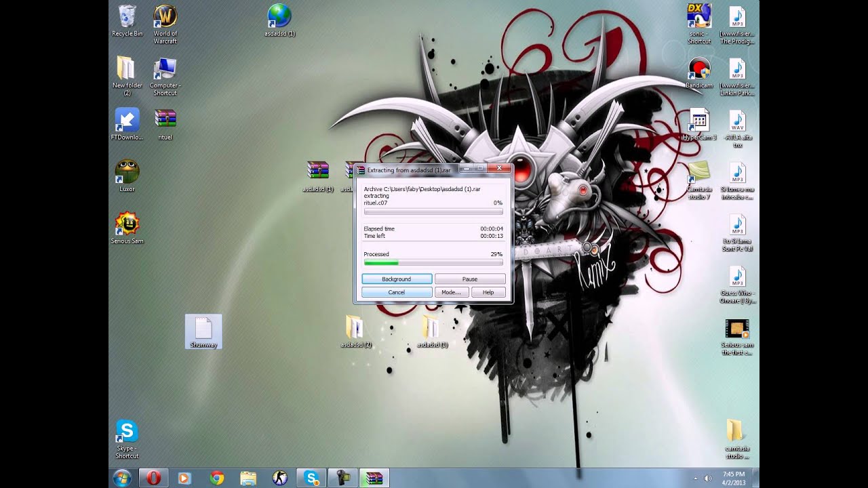Click the Time left 00:00:13 value

[x=491, y=236]
